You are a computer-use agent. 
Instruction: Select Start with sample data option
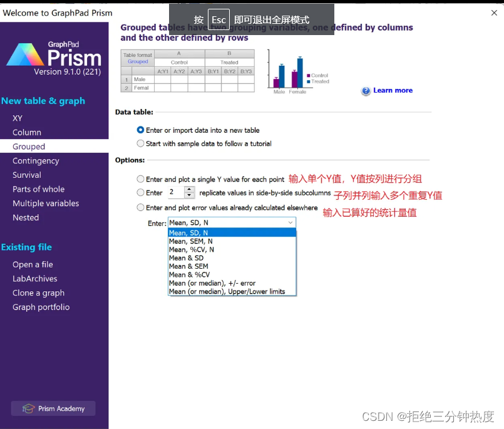(141, 143)
